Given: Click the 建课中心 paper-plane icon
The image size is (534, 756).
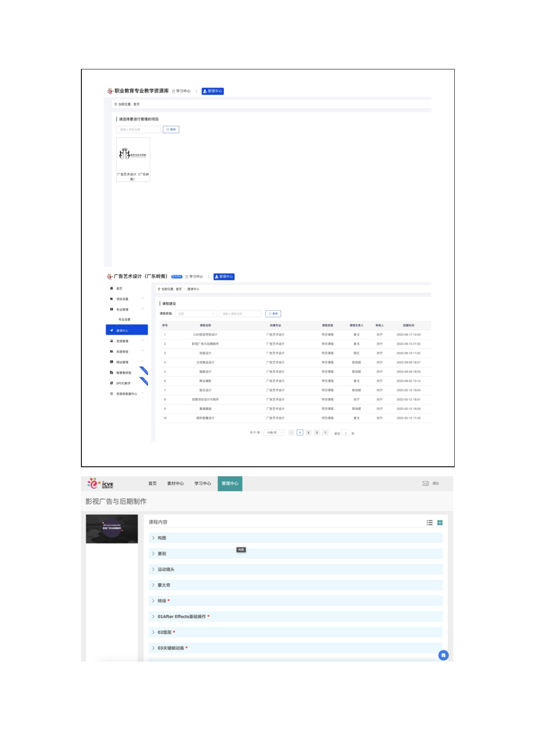Looking at the screenshot, I should tap(112, 330).
